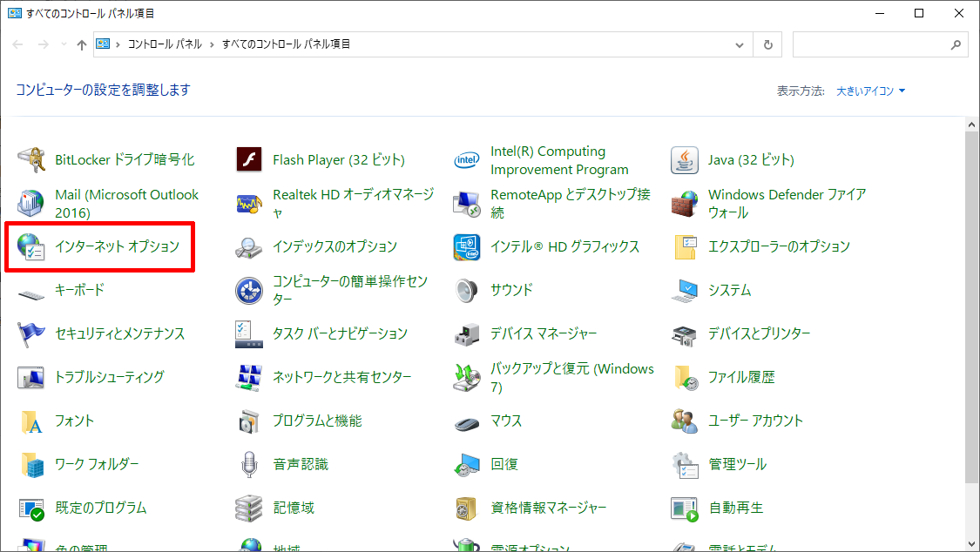Screen dimensions: 980x552
Task: Open the 既定のプログラム icon
Action: (x=30, y=508)
